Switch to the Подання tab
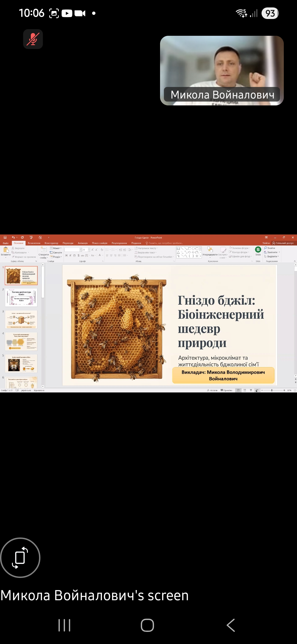This screenshot has width=297, height=644. 136,243
